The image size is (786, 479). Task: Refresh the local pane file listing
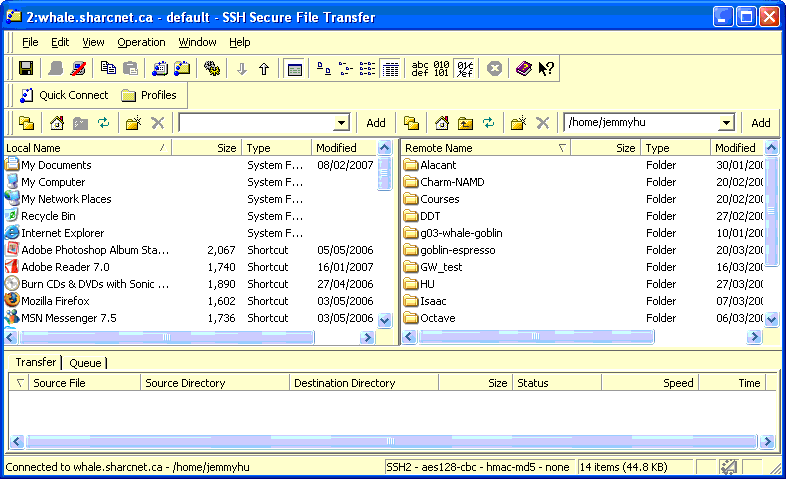(103, 123)
